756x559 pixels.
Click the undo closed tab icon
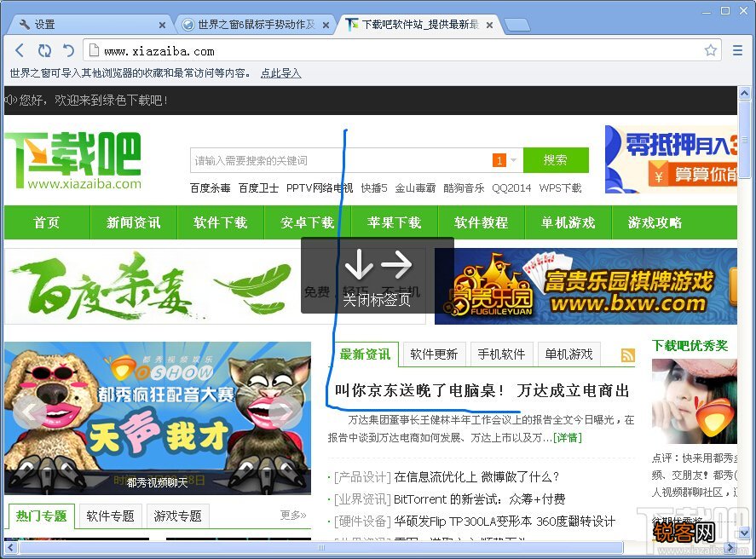68,50
